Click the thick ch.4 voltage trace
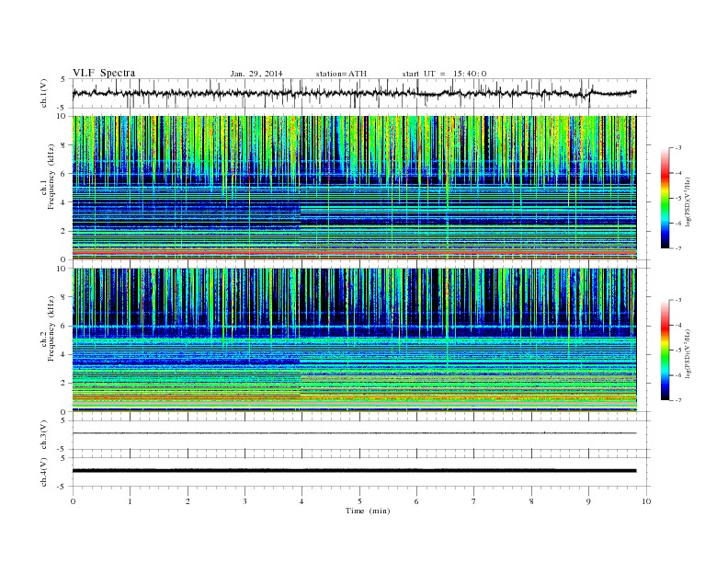The height and width of the screenshot is (563, 728). (x=354, y=471)
